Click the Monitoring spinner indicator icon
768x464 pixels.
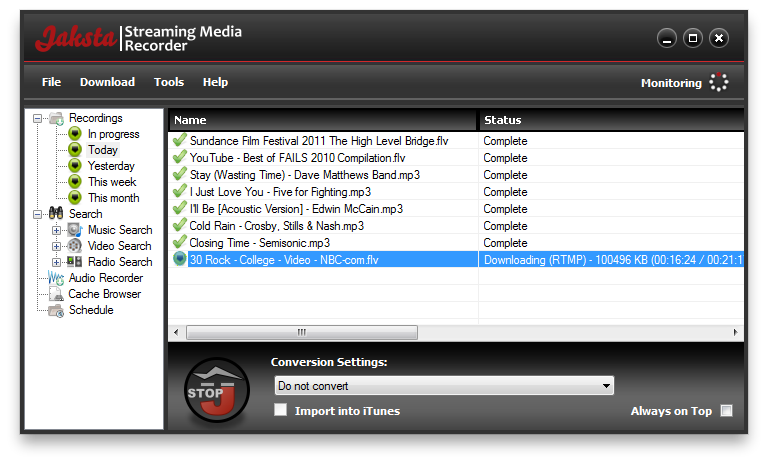(x=719, y=82)
